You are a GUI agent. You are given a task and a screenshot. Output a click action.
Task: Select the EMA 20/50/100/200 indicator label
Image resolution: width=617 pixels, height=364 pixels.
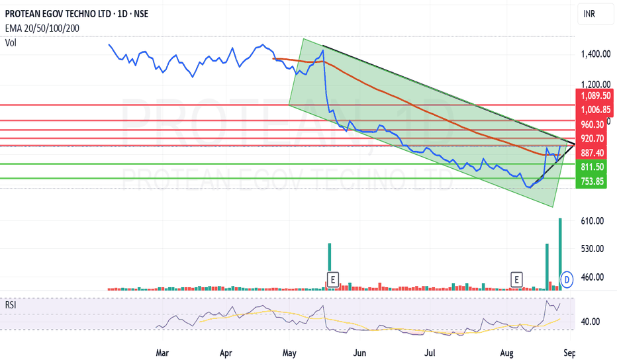42,28
